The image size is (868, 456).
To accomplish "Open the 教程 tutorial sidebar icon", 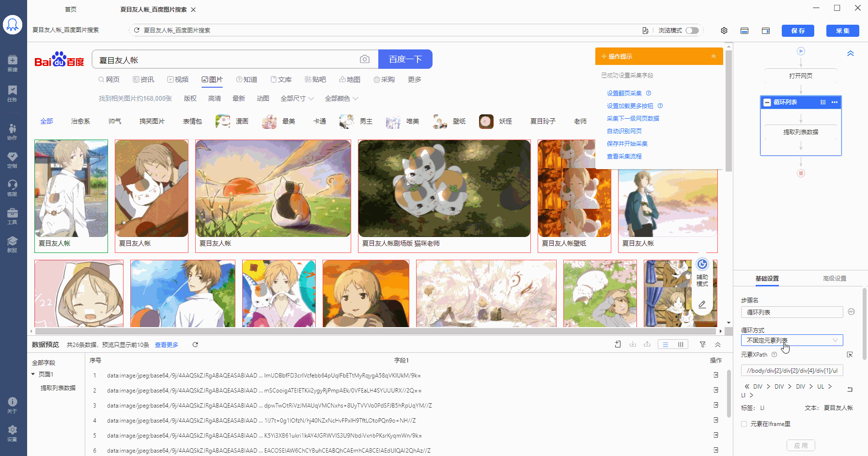I will click(13, 244).
